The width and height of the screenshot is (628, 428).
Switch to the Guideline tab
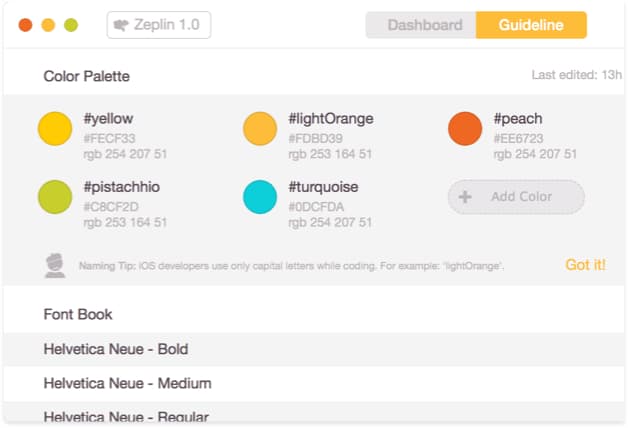click(x=531, y=25)
